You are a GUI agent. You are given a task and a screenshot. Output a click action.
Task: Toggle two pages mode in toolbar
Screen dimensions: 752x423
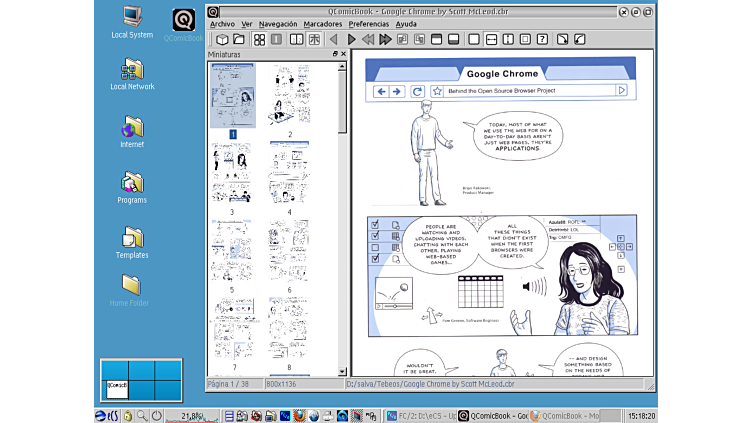click(x=297, y=39)
